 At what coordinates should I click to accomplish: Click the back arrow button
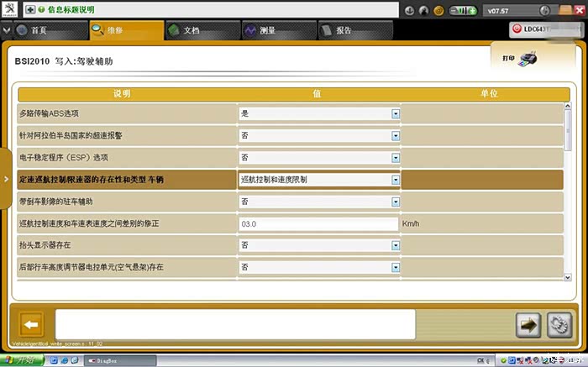point(31,324)
